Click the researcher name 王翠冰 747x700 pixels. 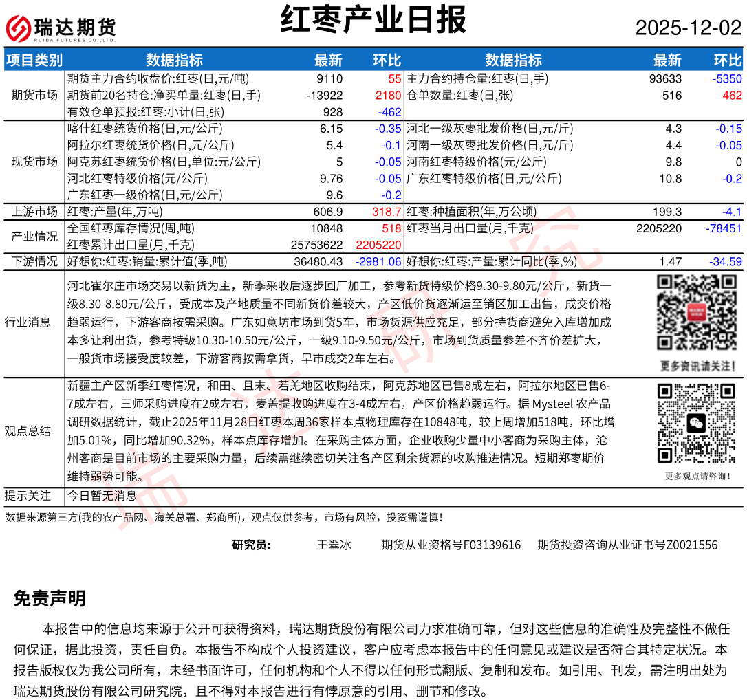pyautogui.click(x=334, y=545)
